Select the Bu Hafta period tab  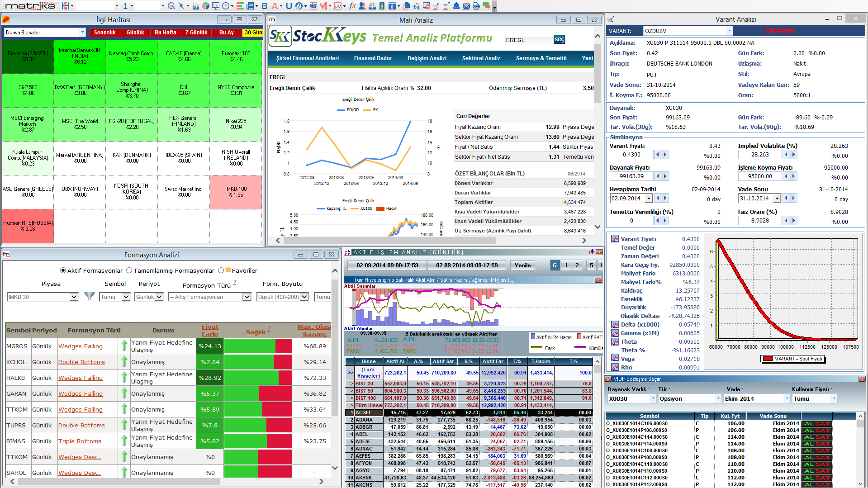(x=165, y=33)
